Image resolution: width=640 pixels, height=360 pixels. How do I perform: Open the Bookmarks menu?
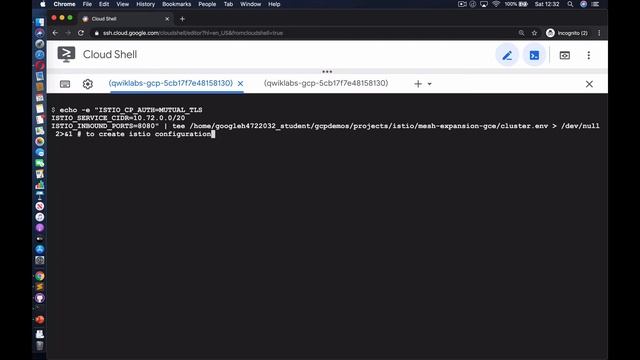[x=176, y=4]
